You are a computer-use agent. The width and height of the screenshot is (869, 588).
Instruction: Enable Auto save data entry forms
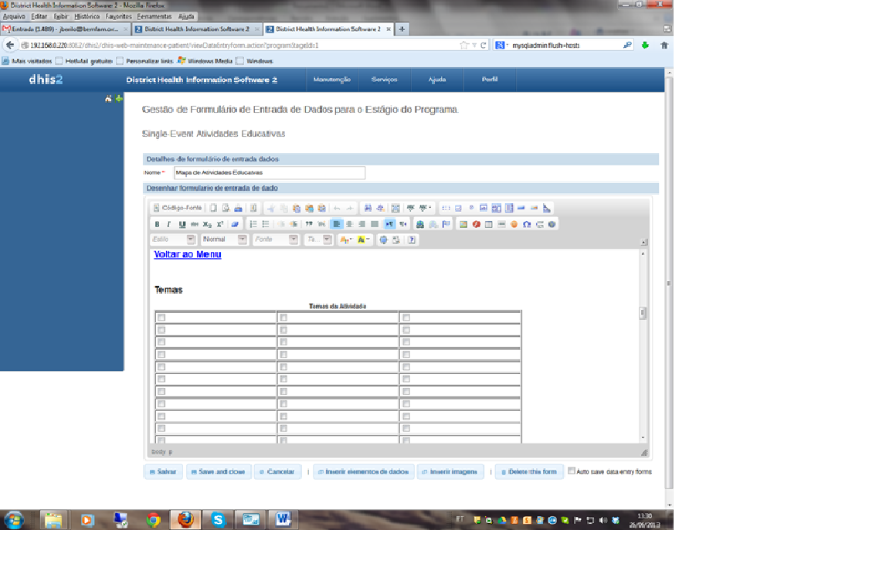coord(572,471)
